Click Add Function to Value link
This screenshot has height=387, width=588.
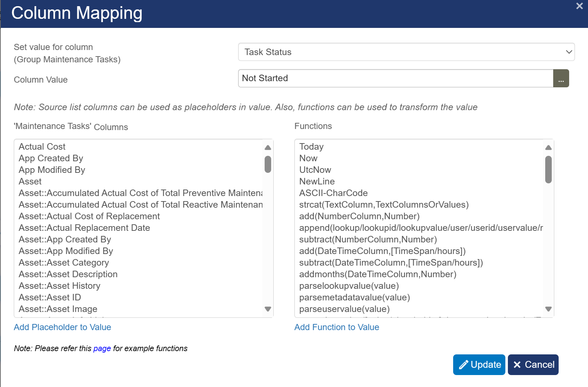pyautogui.click(x=337, y=327)
